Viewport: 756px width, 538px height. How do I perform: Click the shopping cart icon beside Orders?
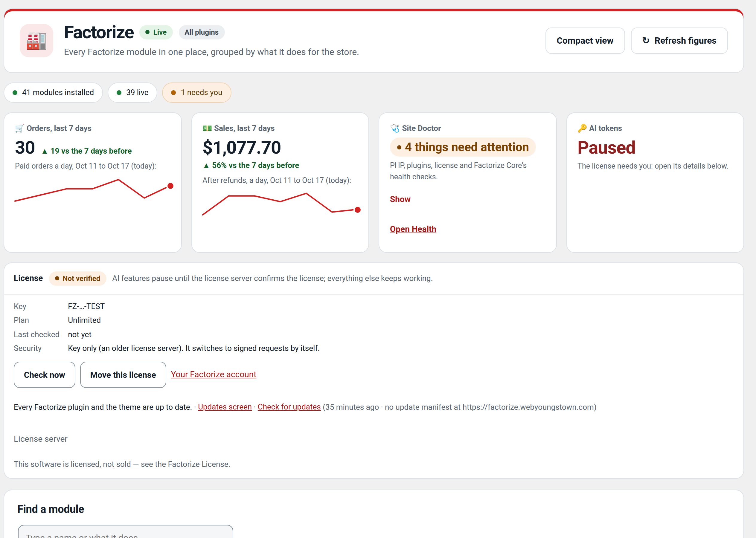tap(19, 128)
